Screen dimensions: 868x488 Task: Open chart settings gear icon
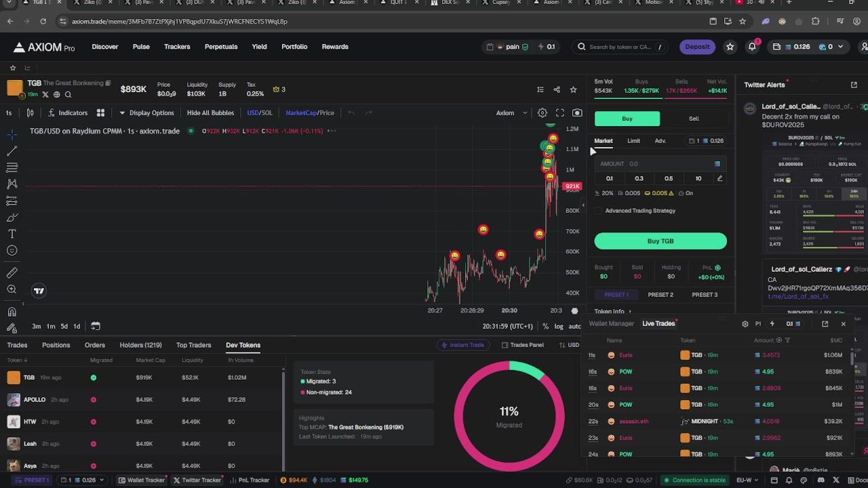click(542, 113)
